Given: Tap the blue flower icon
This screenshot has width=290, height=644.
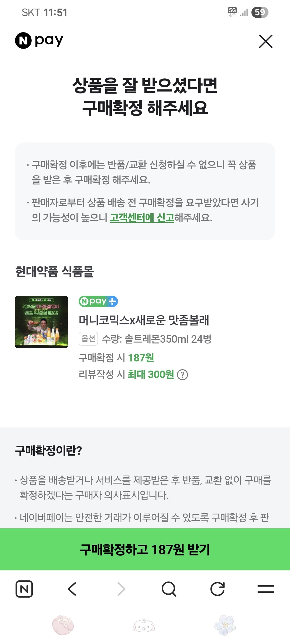Looking at the screenshot, I should pyautogui.click(x=225, y=625).
